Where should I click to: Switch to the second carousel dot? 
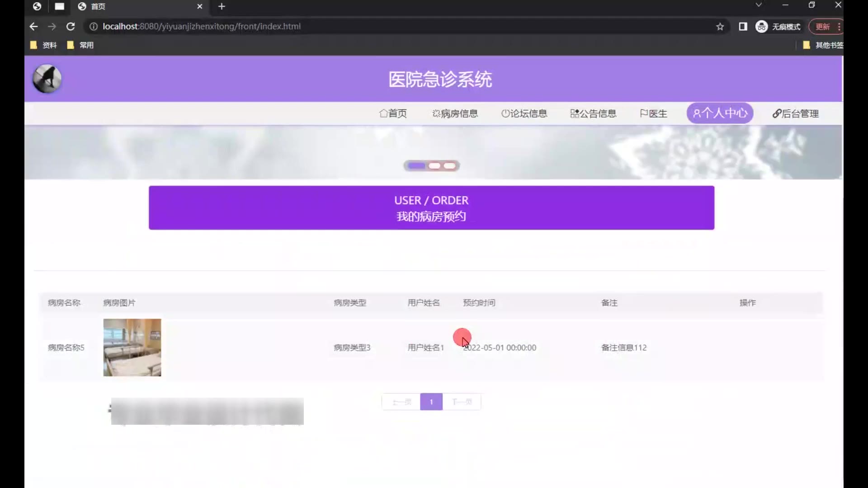pyautogui.click(x=434, y=166)
